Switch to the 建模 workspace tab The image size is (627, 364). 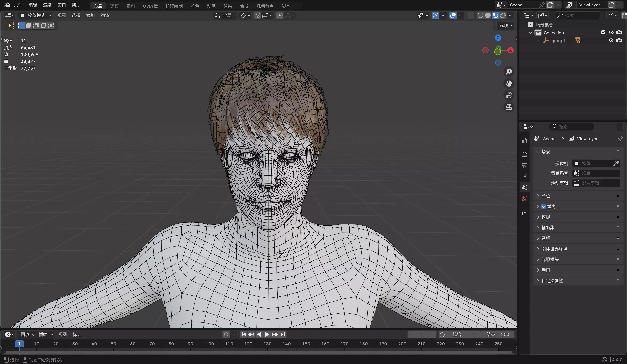(x=114, y=6)
